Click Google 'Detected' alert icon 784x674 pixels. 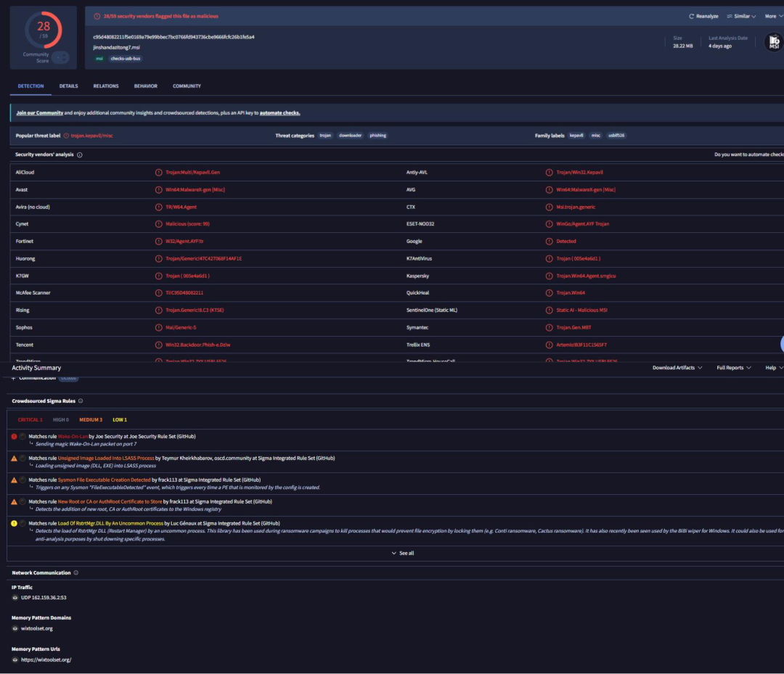coord(549,242)
